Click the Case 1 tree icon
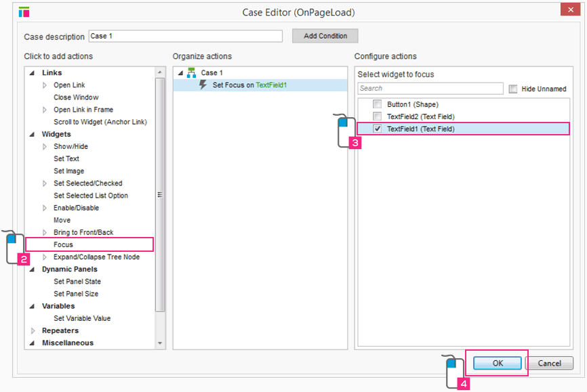The width and height of the screenshot is (587, 392). [191, 72]
